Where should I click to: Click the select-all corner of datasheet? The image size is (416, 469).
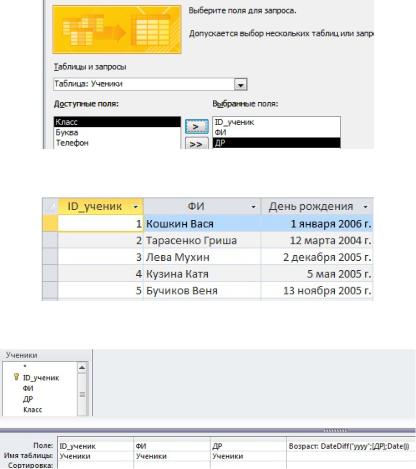(x=50, y=207)
